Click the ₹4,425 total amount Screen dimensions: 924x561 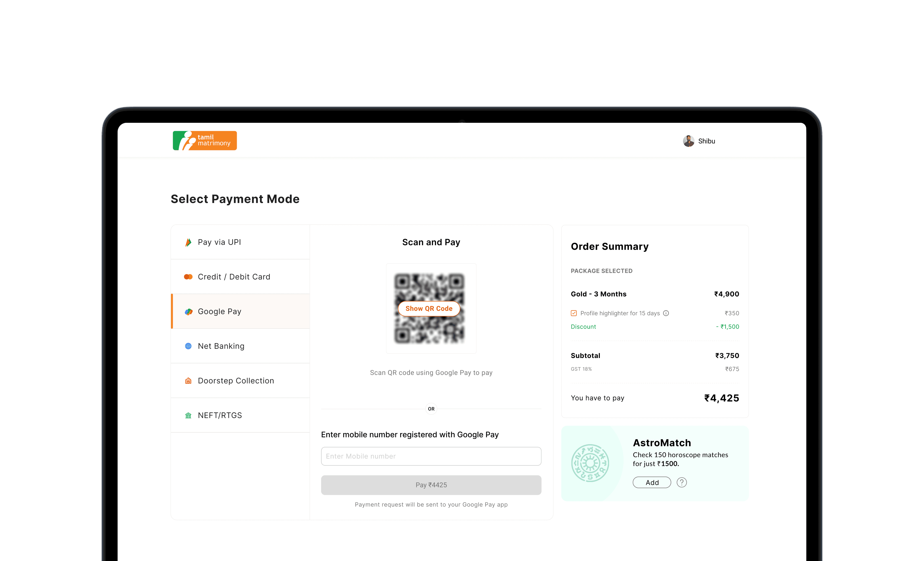(x=721, y=398)
